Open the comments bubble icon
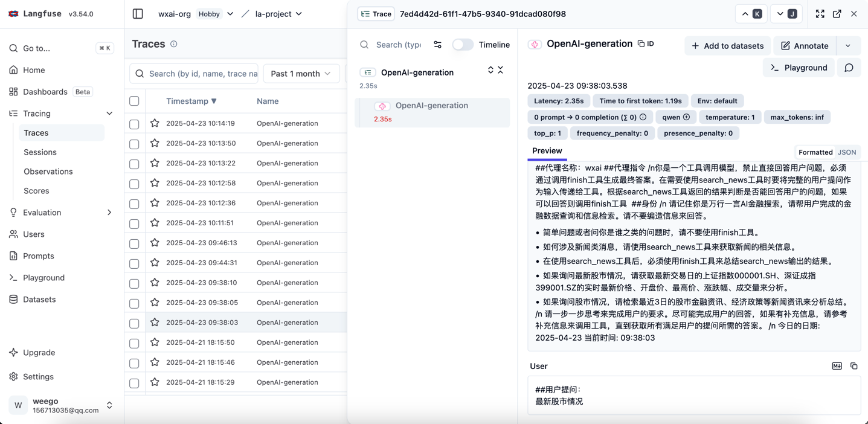Screen dimensions: 868x424 point(849,68)
